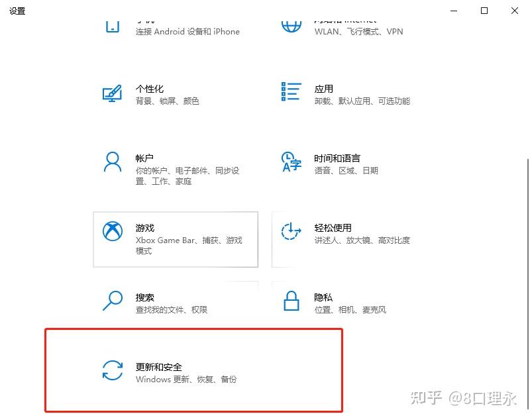Image resolution: width=530 pixels, height=420 pixels.
Task: Click text '卸载、默认应用、可选功能'
Action: pos(362,101)
